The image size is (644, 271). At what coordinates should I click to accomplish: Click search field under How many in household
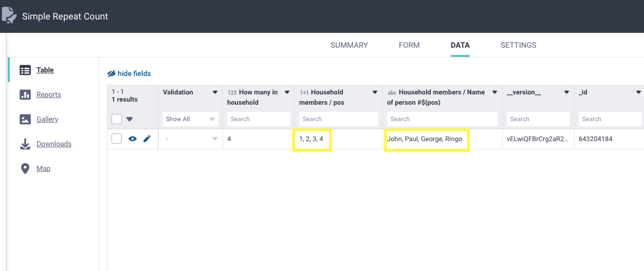259,119
